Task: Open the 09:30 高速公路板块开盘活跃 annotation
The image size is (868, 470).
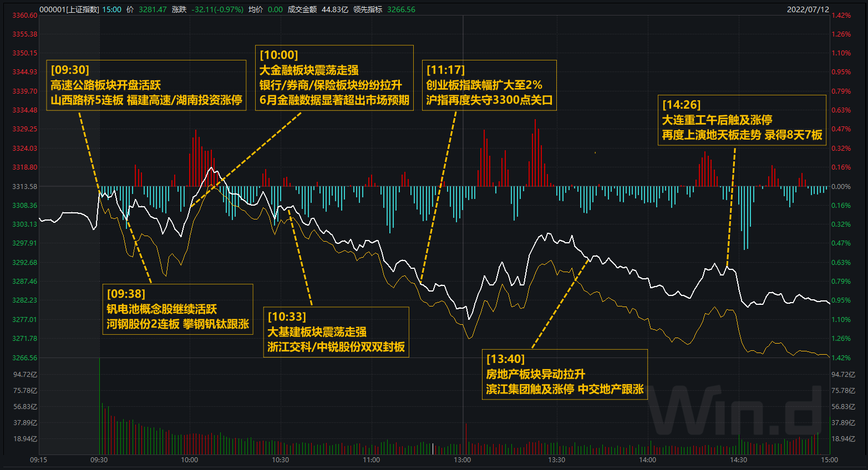Action: 146,85
